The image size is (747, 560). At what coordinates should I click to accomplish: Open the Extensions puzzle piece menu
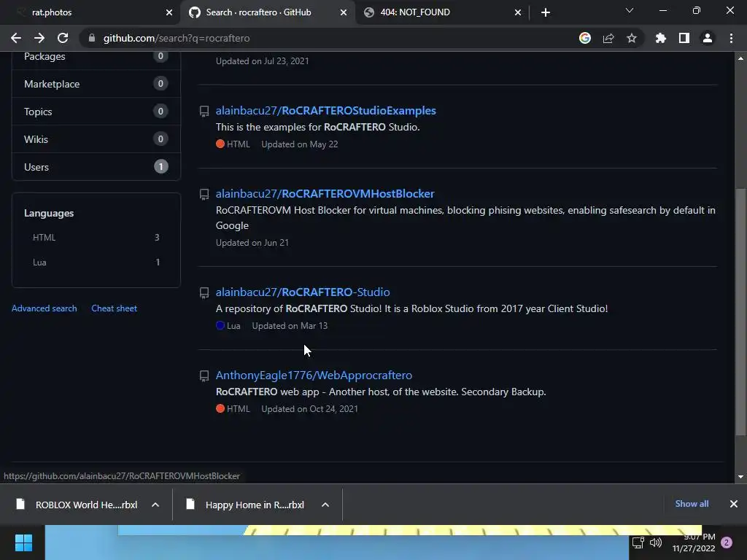[x=661, y=38]
